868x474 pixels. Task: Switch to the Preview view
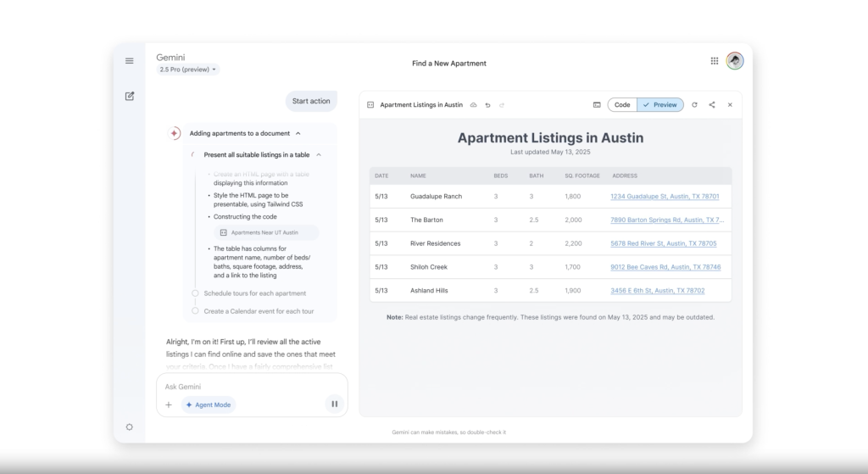click(660, 104)
